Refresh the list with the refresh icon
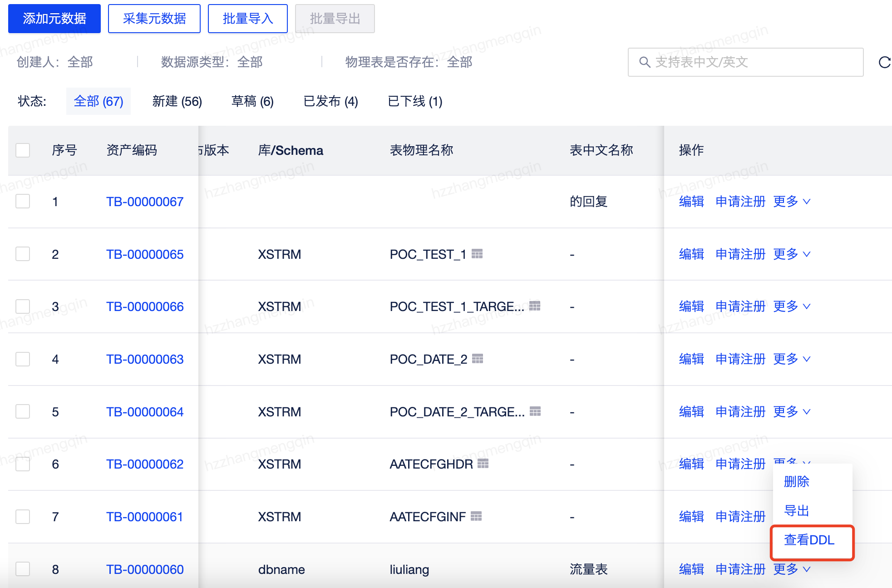892x588 pixels. [x=883, y=62]
